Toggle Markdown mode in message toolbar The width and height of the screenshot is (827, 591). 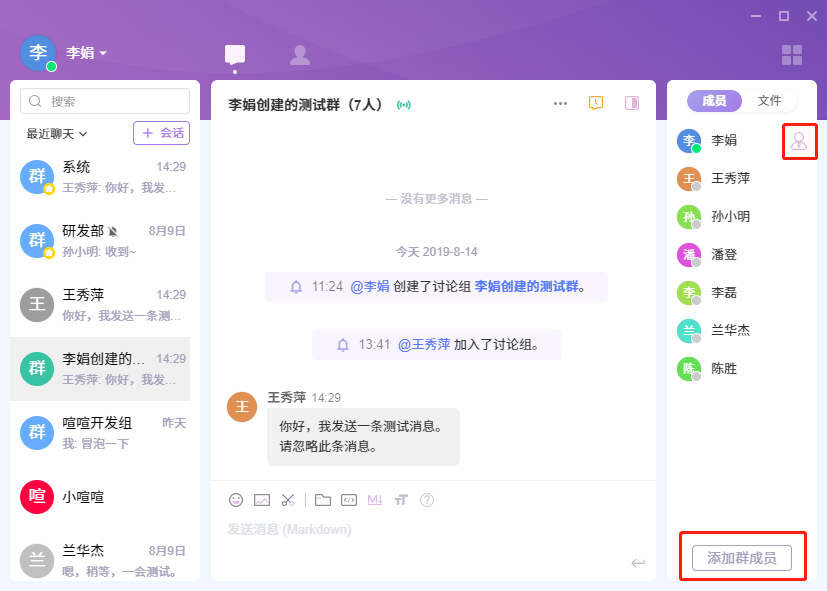click(375, 499)
